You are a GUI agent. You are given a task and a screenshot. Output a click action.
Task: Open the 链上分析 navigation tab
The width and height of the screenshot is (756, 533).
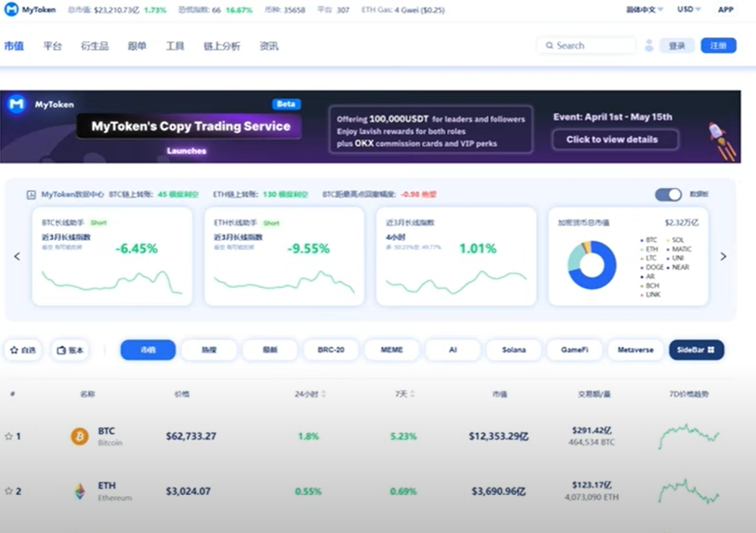[222, 45]
